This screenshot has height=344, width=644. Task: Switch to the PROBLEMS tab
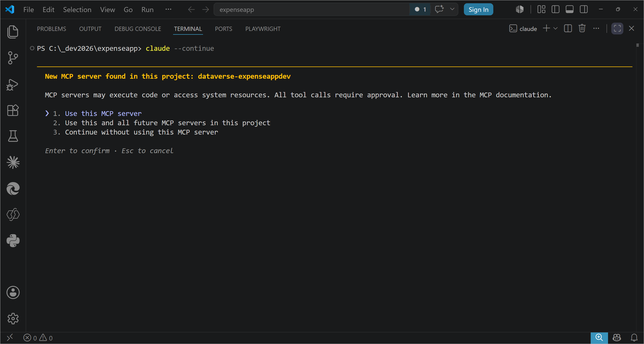[x=52, y=29]
